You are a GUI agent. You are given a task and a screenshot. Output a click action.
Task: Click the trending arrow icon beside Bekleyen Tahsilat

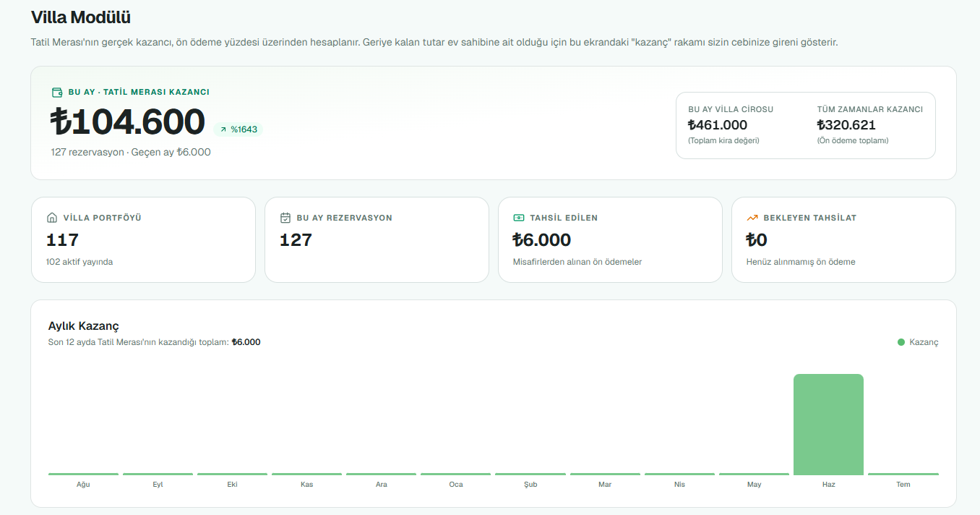[752, 218]
